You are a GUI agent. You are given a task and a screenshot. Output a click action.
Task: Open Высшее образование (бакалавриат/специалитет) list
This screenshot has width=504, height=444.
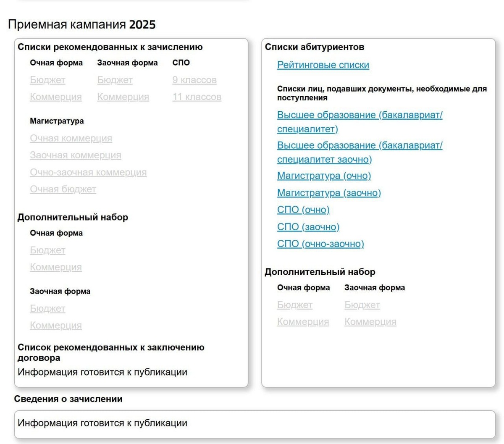(360, 122)
